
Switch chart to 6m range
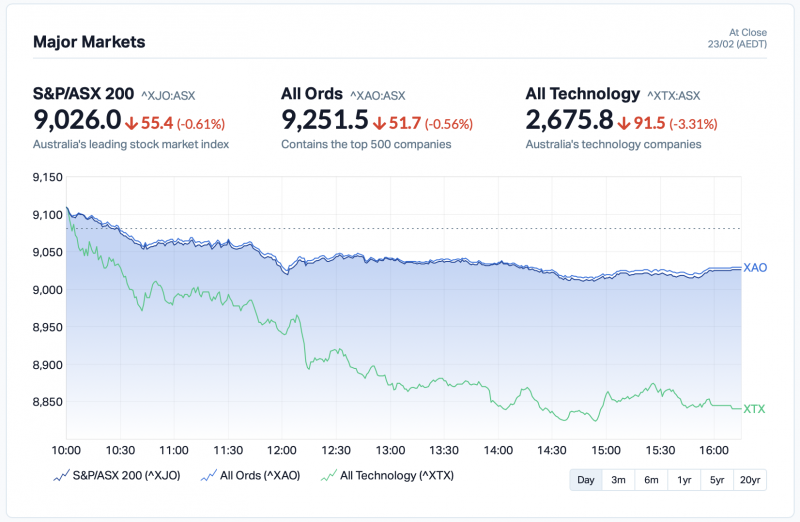point(651,480)
